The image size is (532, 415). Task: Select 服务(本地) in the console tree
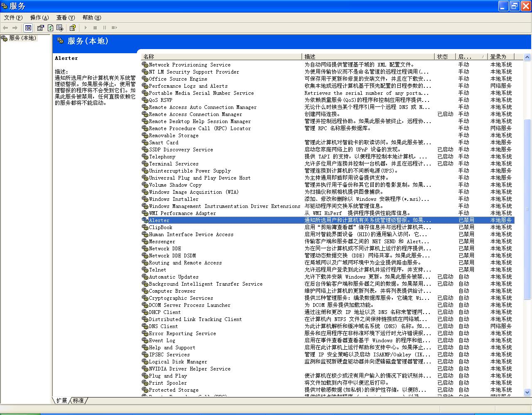coord(23,38)
